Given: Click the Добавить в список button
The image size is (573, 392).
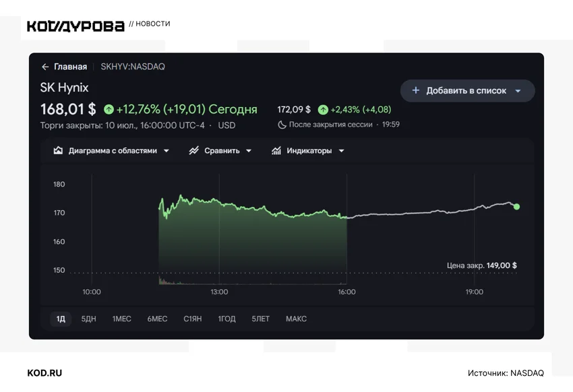Looking at the screenshot, I should click(x=467, y=90).
